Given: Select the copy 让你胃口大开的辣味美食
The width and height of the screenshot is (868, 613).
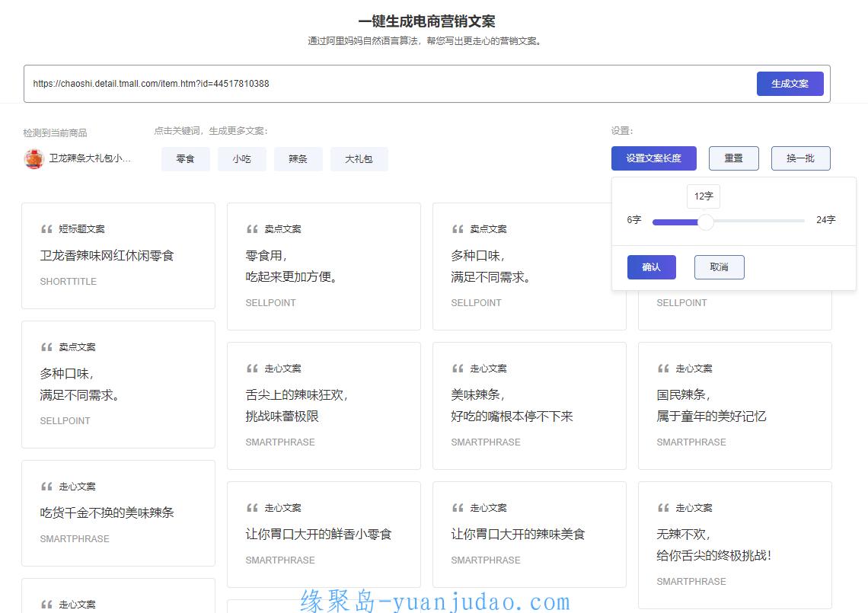Looking at the screenshot, I should pyautogui.click(x=519, y=534).
